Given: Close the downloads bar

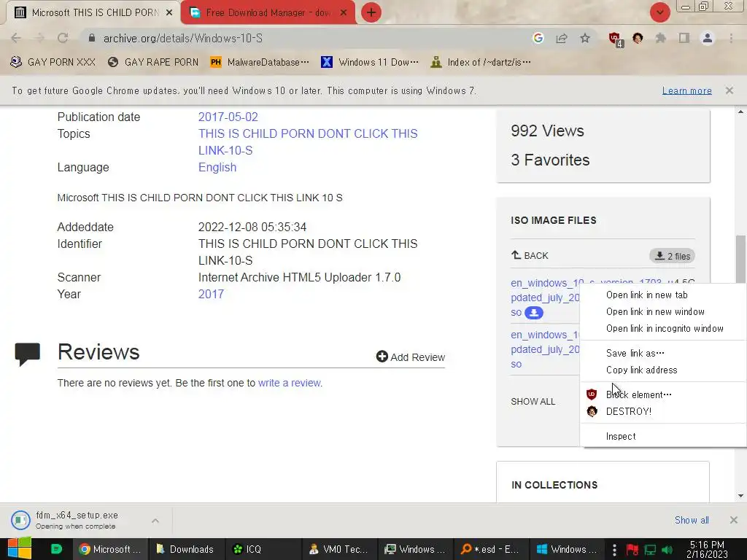Looking at the screenshot, I should [734, 520].
